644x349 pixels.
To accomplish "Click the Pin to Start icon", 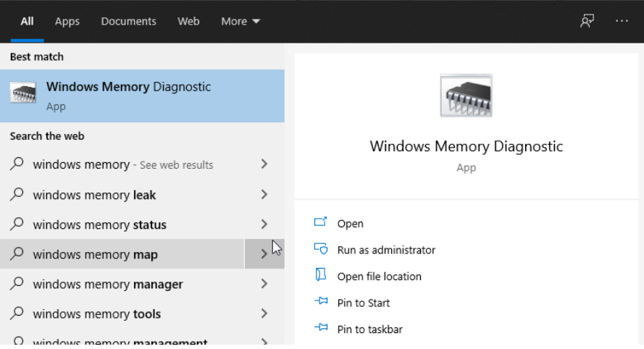I will click(x=321, y=302).
